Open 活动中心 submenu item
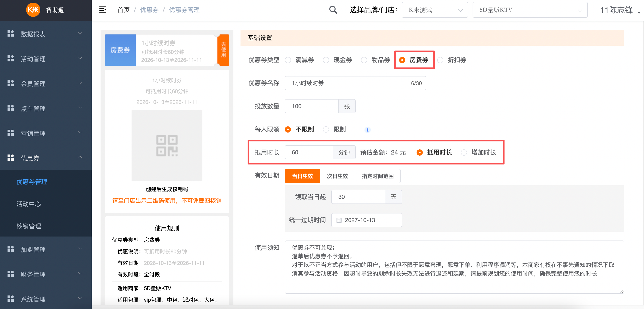The image size is (644, 309). pyautogui.click(x=29, y=204)
